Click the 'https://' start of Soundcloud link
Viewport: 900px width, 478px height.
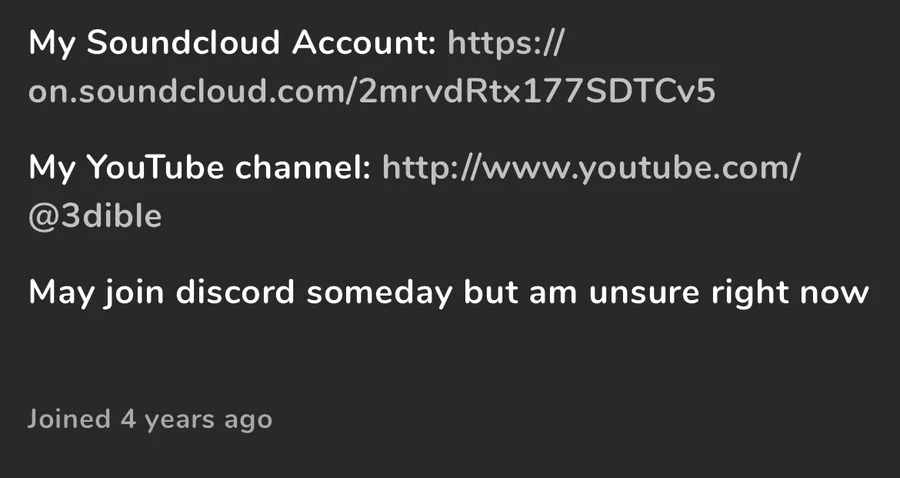point(506,44)
